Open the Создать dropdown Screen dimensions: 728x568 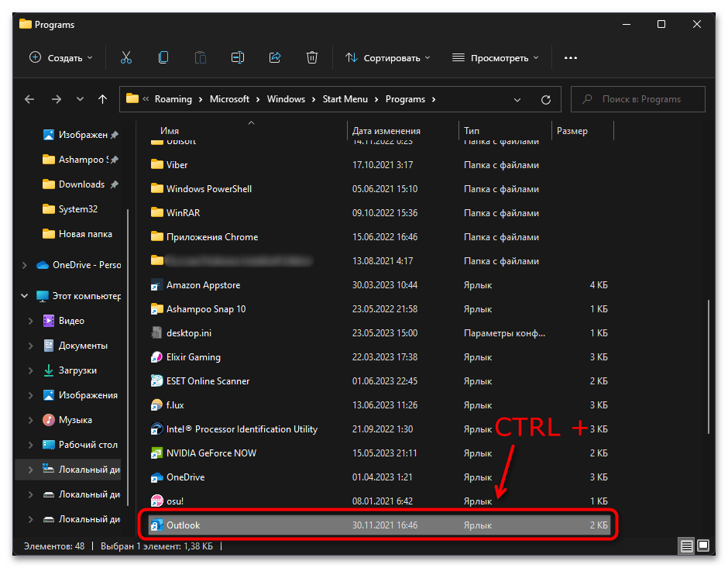tap(61, 57)
